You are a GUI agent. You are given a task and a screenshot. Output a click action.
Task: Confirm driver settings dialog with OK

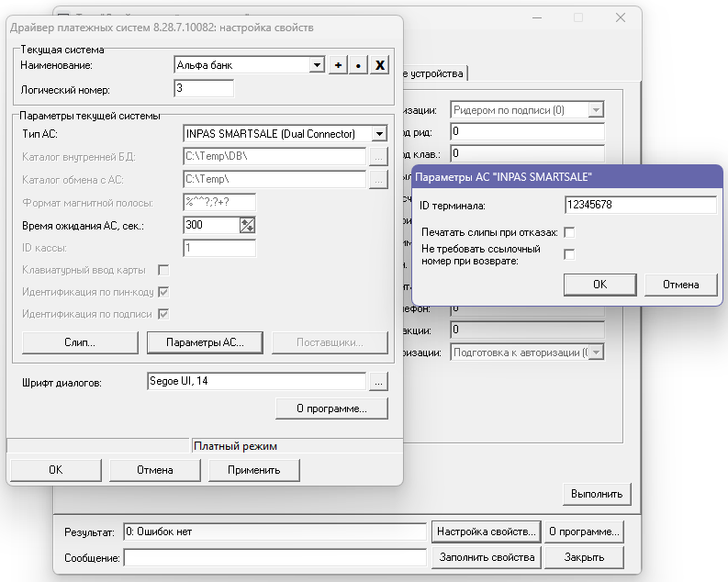tap(56, 470)
